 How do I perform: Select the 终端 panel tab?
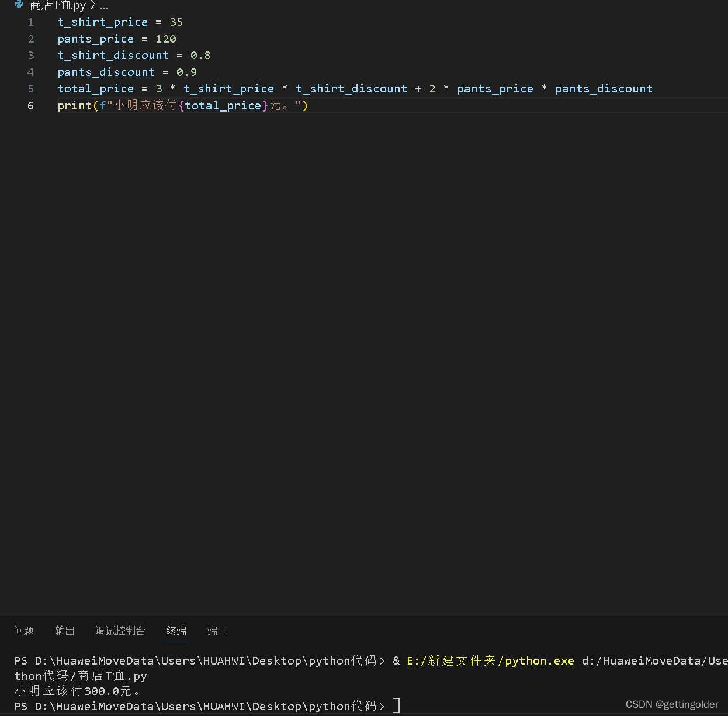(x=176, y=631)
